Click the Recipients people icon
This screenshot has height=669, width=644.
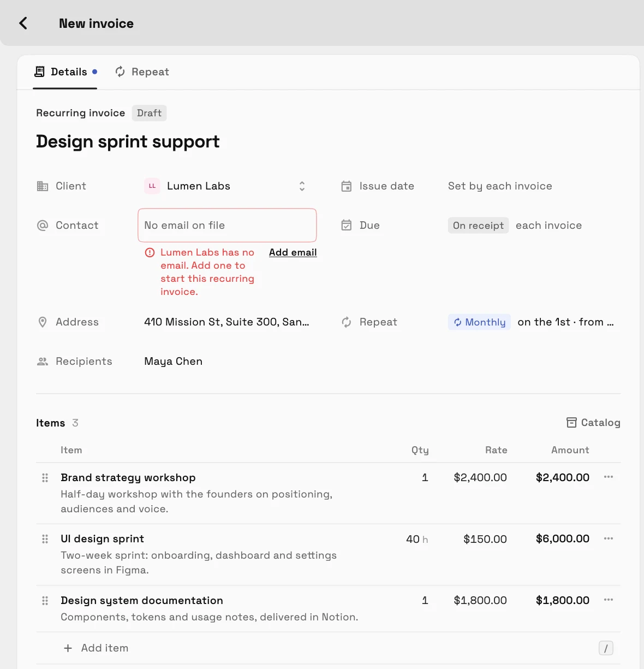point(43,362)
